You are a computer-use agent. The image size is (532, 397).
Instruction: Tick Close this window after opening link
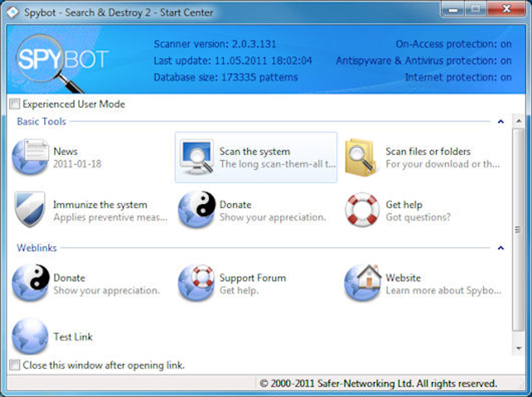pyautogui.click(x=14, y=365)
